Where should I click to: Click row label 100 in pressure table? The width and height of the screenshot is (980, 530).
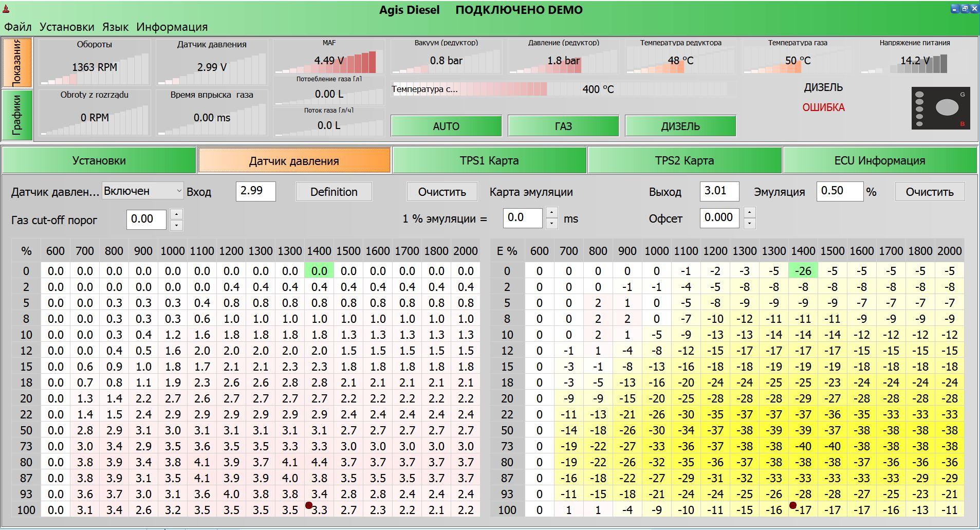(x=26, y=510)
